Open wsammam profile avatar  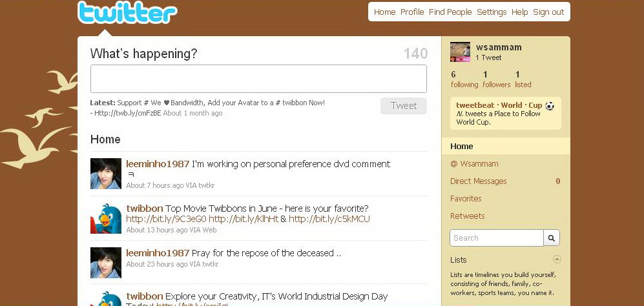tap(460, 52)
